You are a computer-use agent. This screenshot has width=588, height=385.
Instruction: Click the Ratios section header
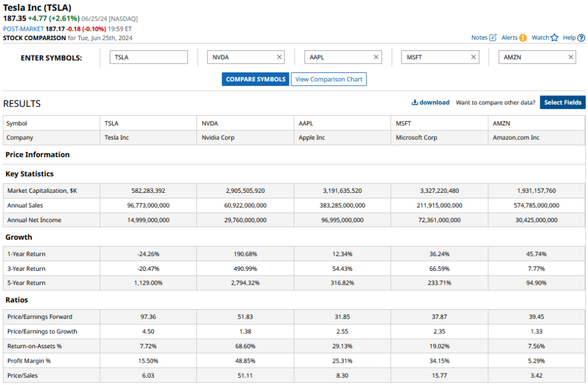tap(17, 300)
